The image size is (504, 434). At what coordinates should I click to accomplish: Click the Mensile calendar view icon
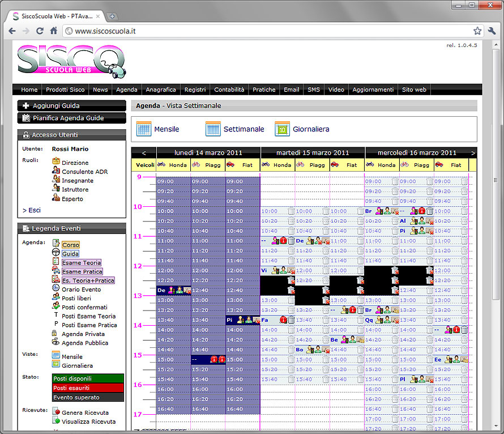point(144,129)
